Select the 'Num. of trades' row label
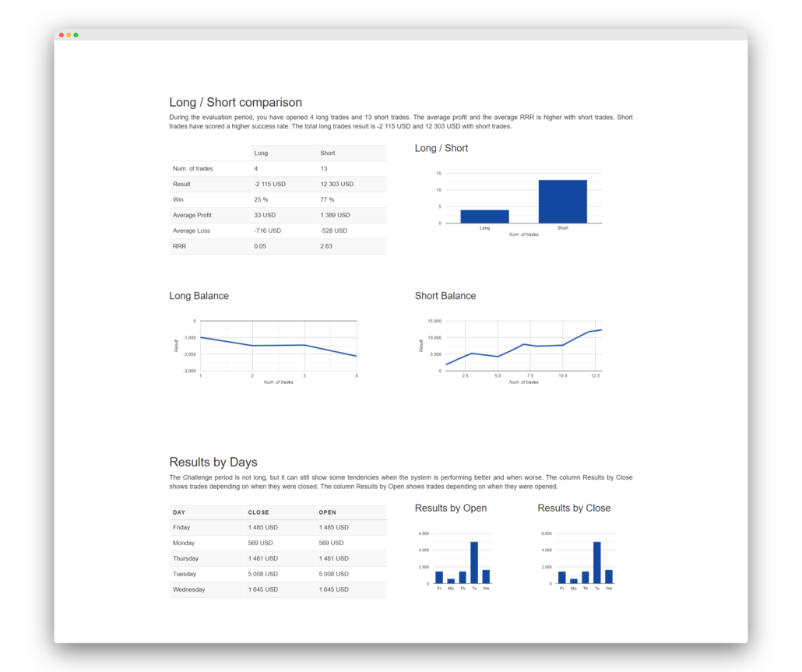The height and width of the screenshot is (672, 802). [193, 168]
